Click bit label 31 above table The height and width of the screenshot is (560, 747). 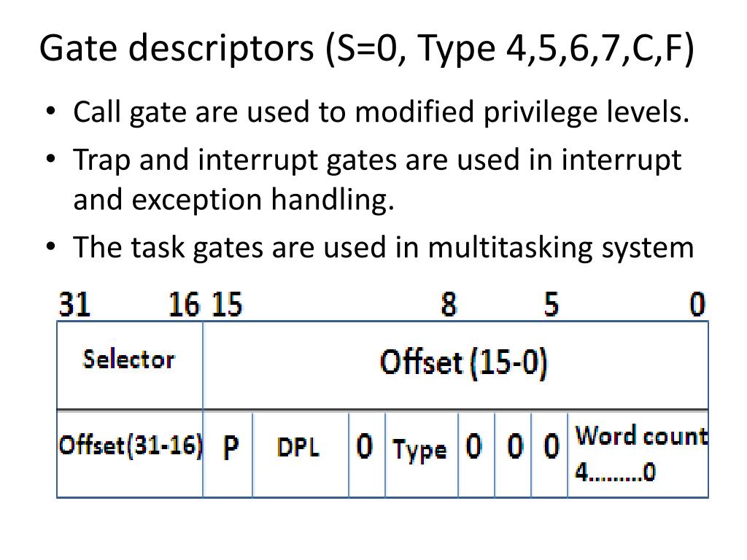pyautogui.click(x=75, y=304)
